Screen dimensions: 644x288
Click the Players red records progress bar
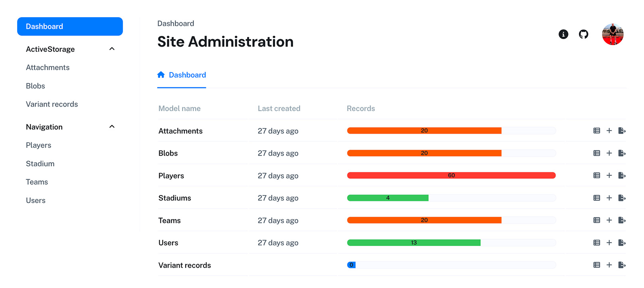click(x=451, y=176)
